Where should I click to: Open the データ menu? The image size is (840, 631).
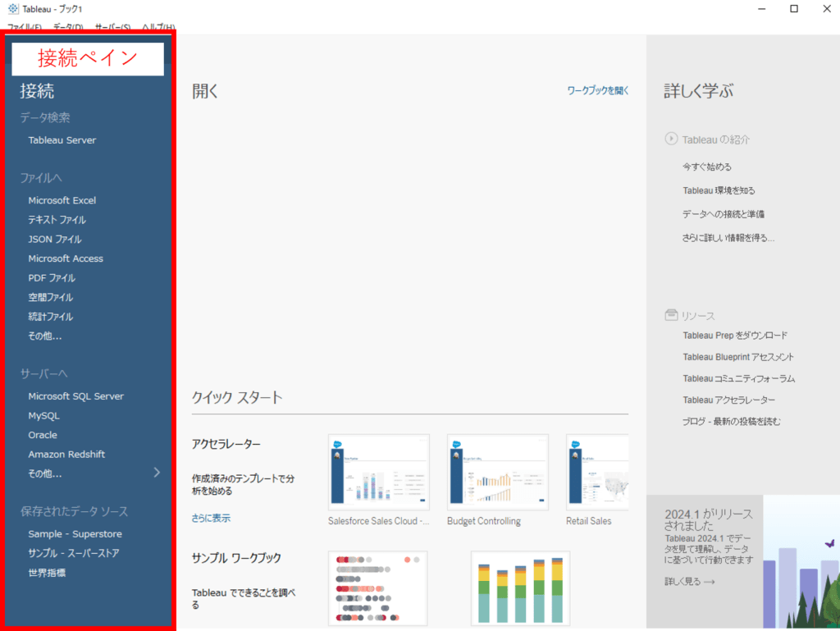(x=68, y=28)
